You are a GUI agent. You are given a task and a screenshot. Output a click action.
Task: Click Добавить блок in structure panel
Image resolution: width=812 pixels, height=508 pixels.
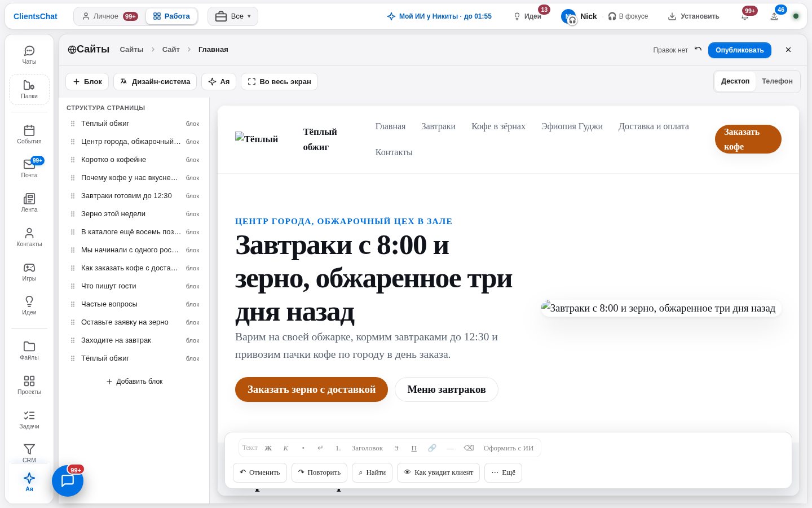[134, 382]
